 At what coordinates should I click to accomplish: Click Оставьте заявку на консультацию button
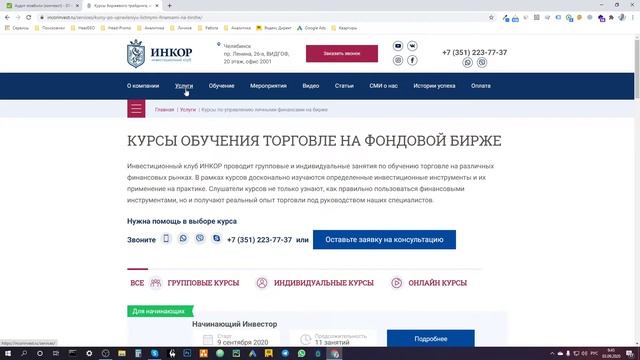click(x=384, y=240)
